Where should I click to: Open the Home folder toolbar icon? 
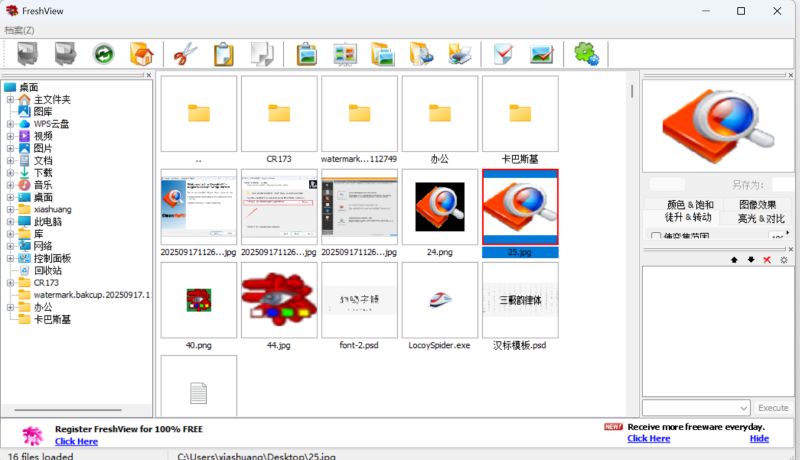pyautogui.click(x=141, y=54)
